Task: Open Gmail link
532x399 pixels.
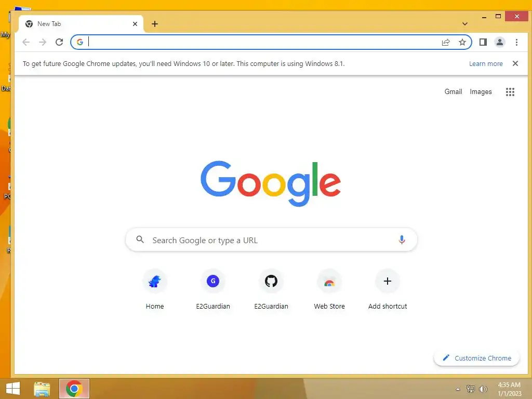Action: point(453,91)
